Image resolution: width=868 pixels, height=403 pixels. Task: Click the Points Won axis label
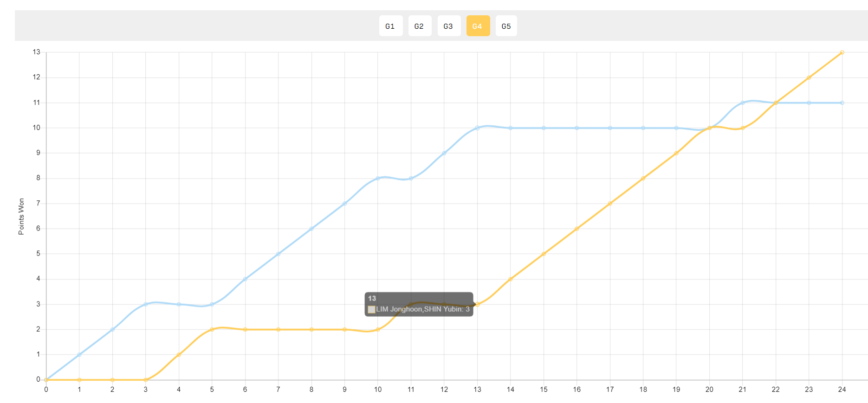[21, 217]
